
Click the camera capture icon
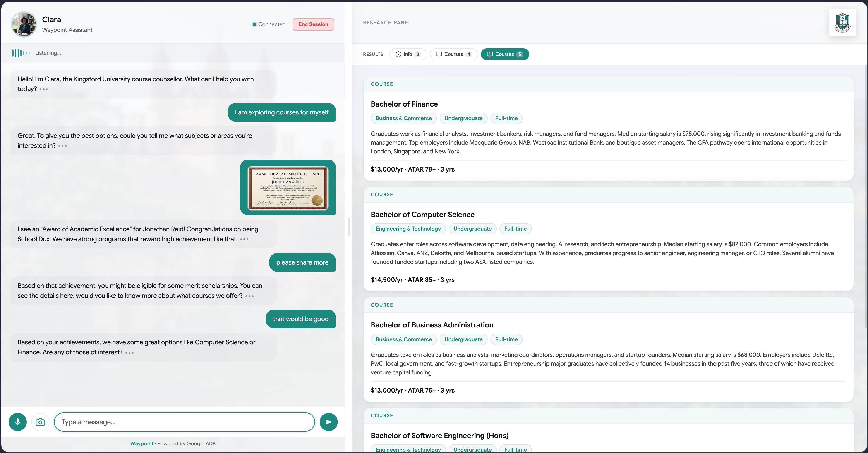(x=40, y=422)
